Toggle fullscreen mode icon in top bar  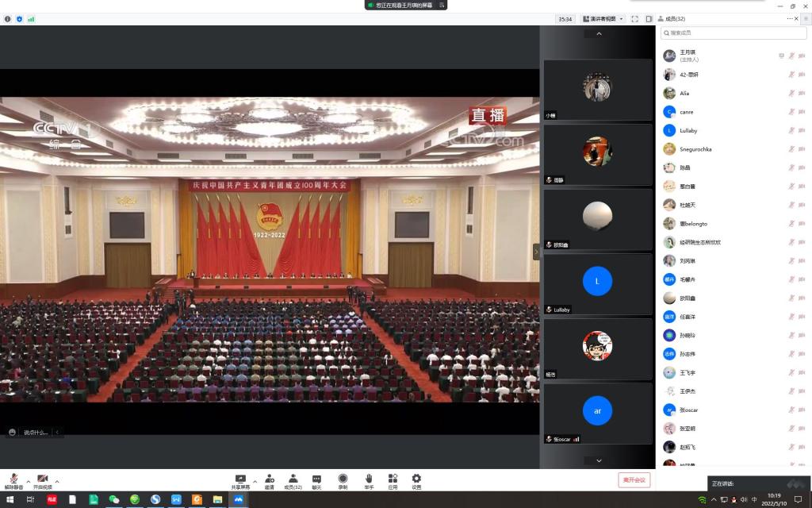pos(634,19)
